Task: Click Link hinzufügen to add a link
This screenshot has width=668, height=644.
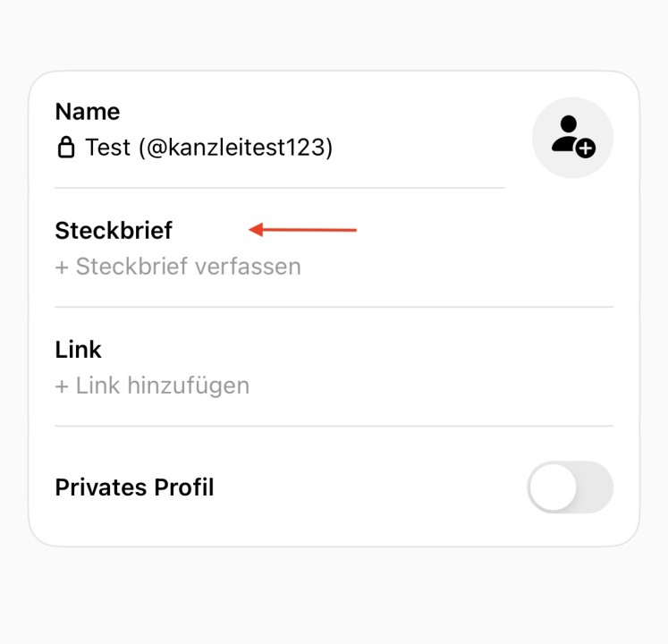Action: (162, 386)
